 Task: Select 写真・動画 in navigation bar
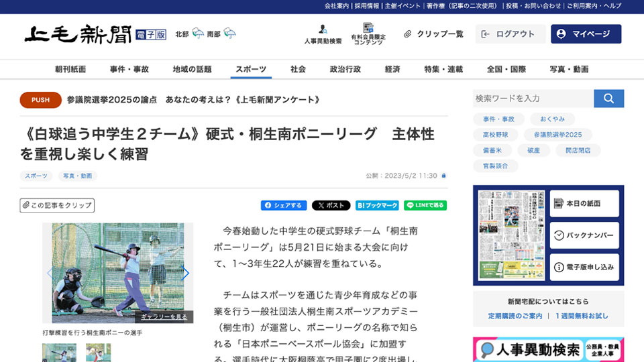tap(570, 69)
